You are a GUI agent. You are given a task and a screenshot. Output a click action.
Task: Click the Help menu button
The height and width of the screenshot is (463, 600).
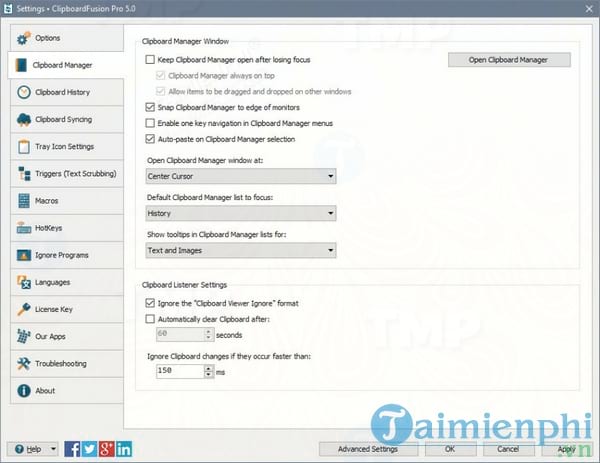point(33,449)
